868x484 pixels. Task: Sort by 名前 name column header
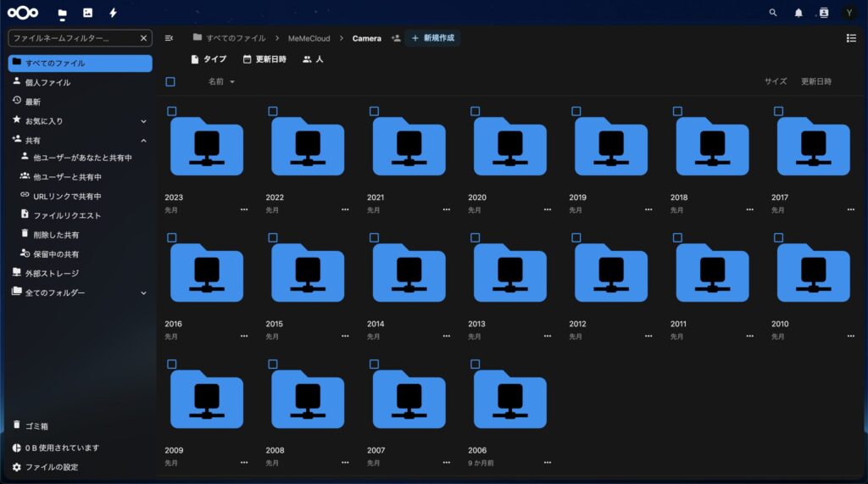tap(221, 81)
